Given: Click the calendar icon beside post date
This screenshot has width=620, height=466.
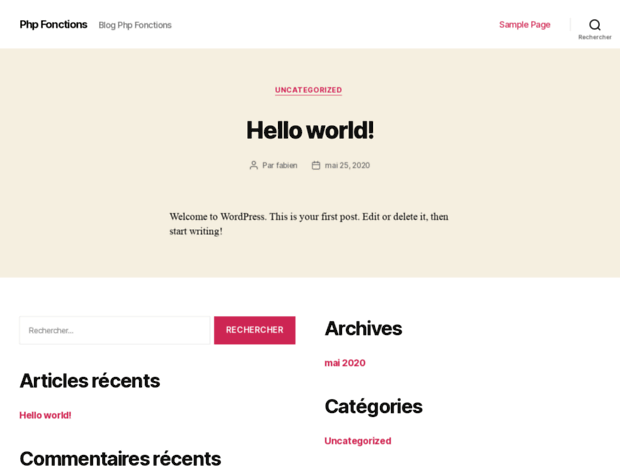Looking at the screenshot, I should (316, 165).
